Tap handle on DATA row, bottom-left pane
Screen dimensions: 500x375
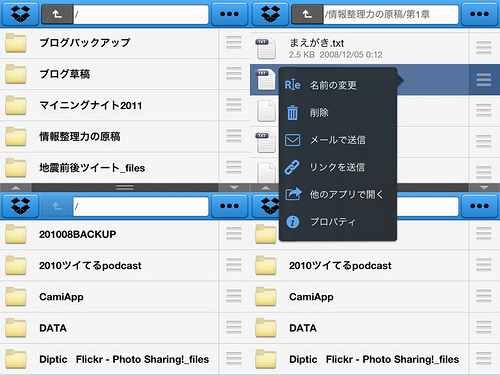pos(234,328)
